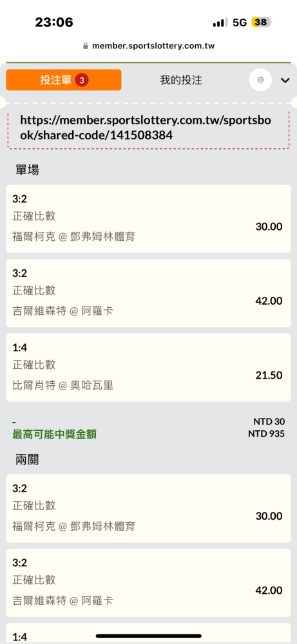
Task: Collapse the bet slip with chevron arrow
Action: [285, 80]
